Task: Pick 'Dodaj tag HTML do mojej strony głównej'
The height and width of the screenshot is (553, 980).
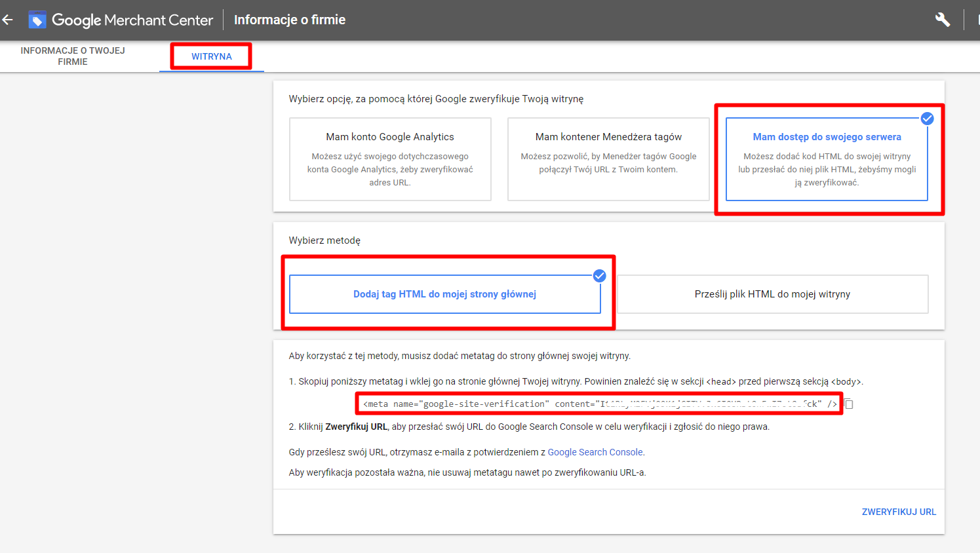Action: pyautogui.click(x=444, y=294)
